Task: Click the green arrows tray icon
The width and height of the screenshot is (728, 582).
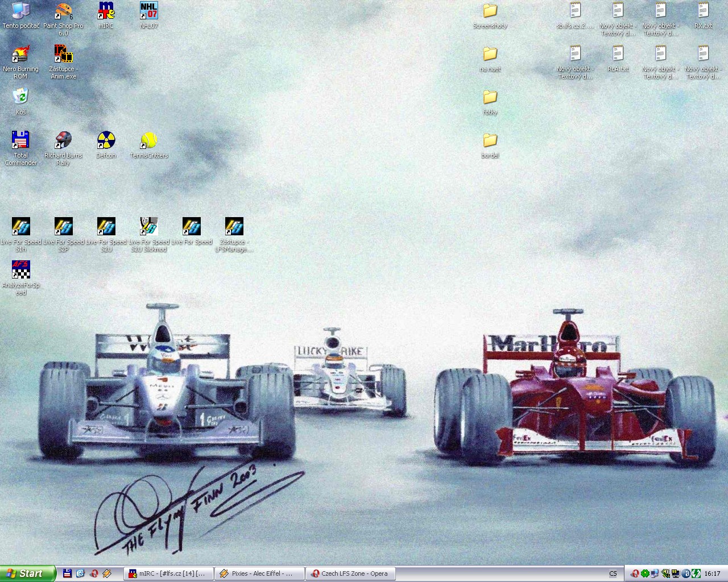Action: [x=696, y=573]
